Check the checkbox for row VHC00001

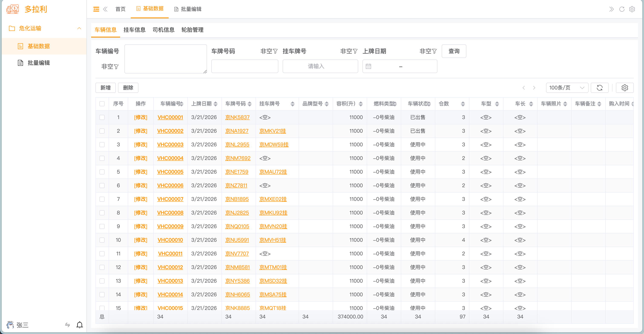click(102, 117)
